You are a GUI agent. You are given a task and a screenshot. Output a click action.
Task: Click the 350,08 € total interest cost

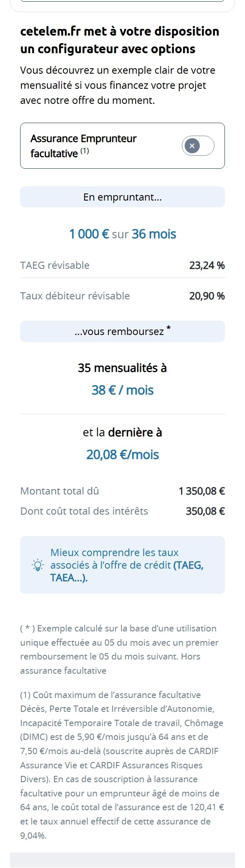[x=205, y=511]
